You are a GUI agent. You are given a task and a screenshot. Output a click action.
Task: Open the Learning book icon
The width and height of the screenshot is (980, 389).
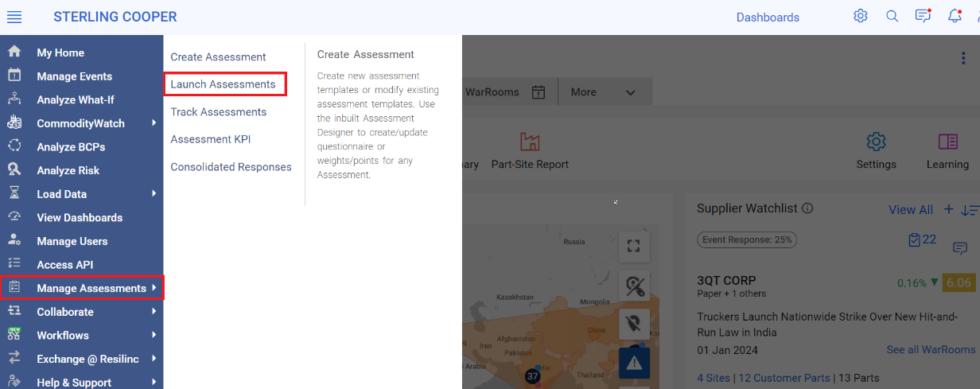pos(947,142)
